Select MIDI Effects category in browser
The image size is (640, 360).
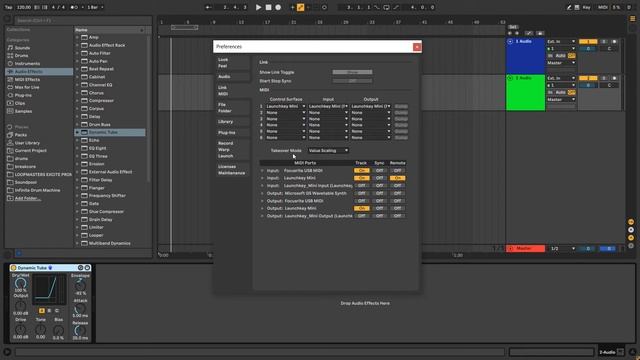tap(27, 80)
